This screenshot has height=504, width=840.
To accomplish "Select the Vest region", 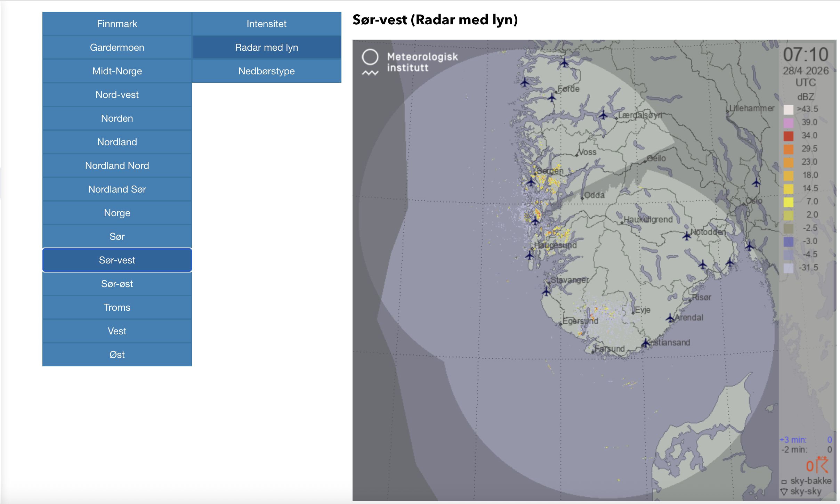I will pyautogui.click(x=117, y=331).
